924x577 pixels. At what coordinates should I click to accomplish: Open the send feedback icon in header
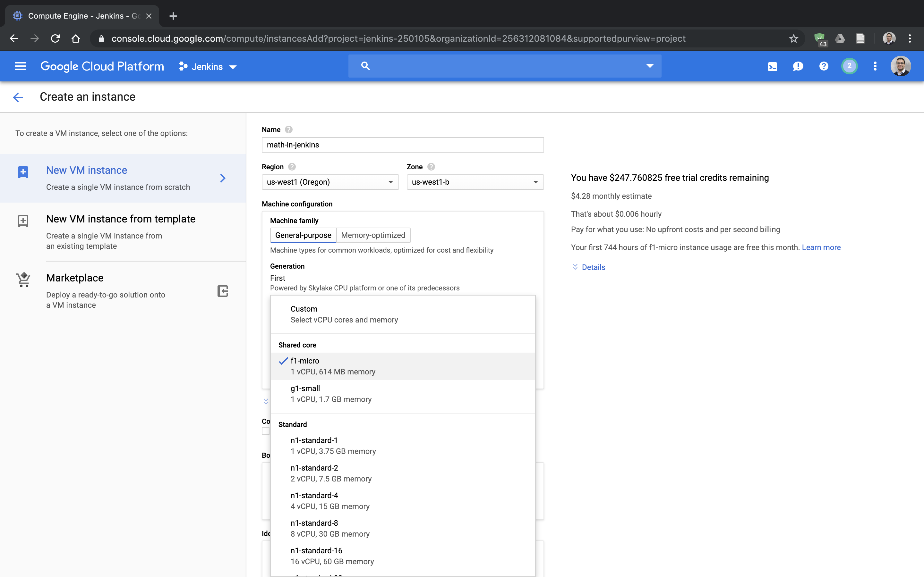(x=798, y=66)
